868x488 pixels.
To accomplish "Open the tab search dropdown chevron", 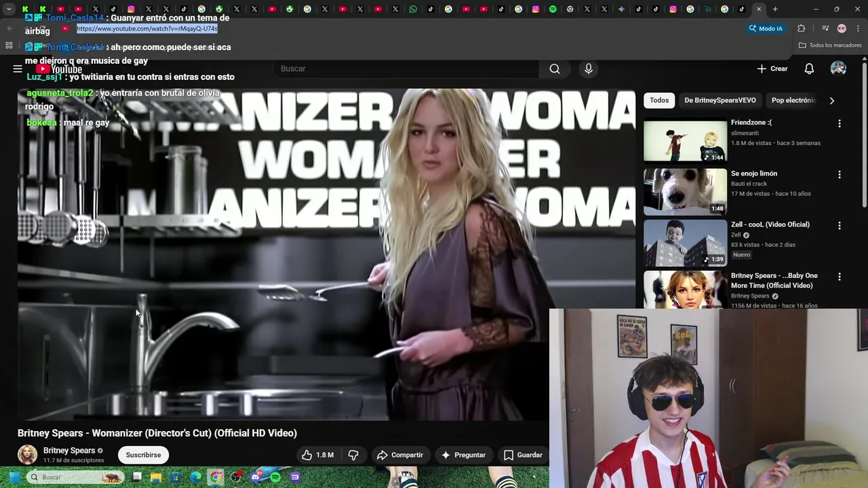I will click(x=9, y=9).
